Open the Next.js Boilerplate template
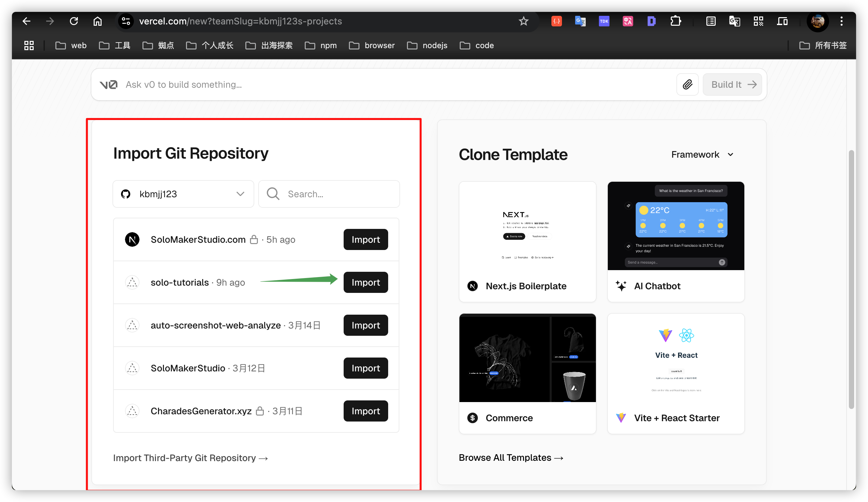This screenshot has width=868, height=502. pyautogui.click(x=527, y=241)
